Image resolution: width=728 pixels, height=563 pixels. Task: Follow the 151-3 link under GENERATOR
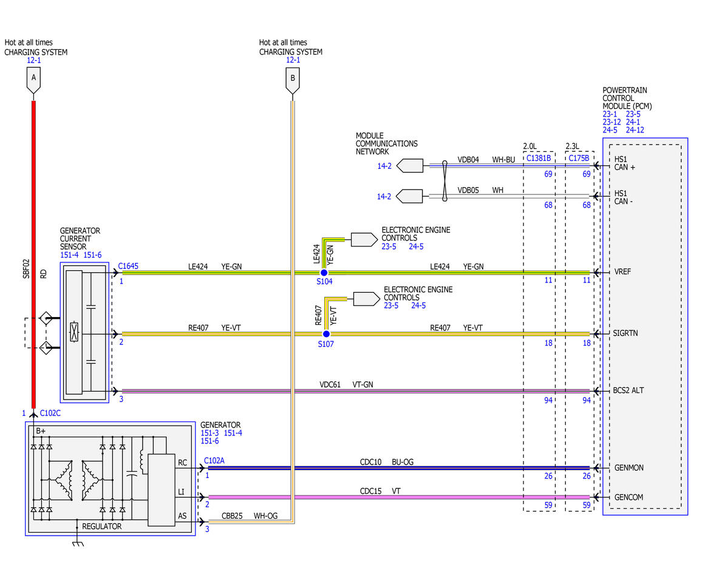pyautogui.click(x=210, y=433)
